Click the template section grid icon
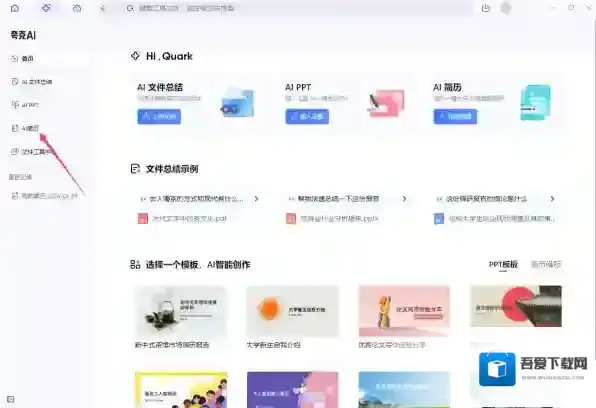Screen dimensions: 596x408 (x=135, y=264)
